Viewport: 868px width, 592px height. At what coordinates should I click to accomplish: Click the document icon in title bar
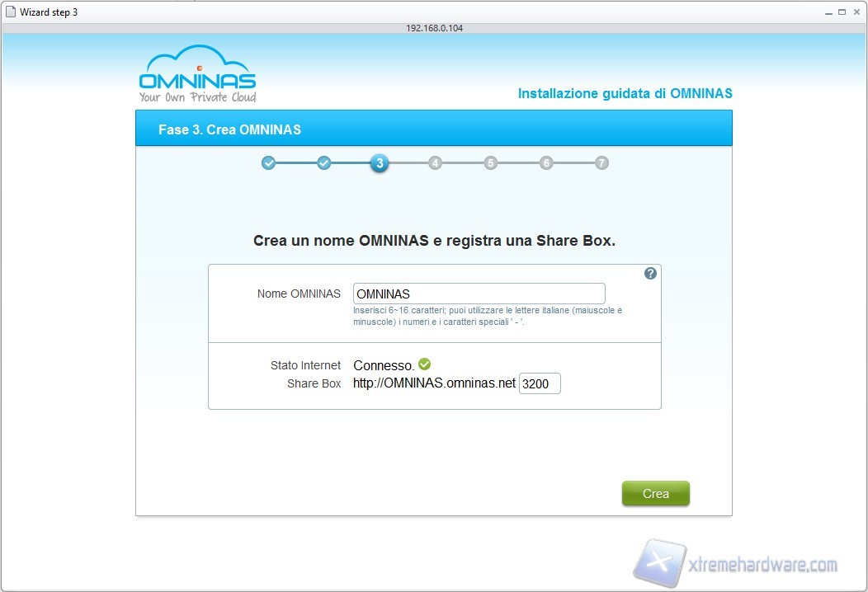(10, 12)
